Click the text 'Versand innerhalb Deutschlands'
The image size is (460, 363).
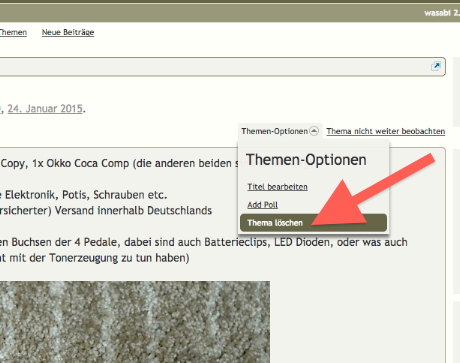pos(133,211)
